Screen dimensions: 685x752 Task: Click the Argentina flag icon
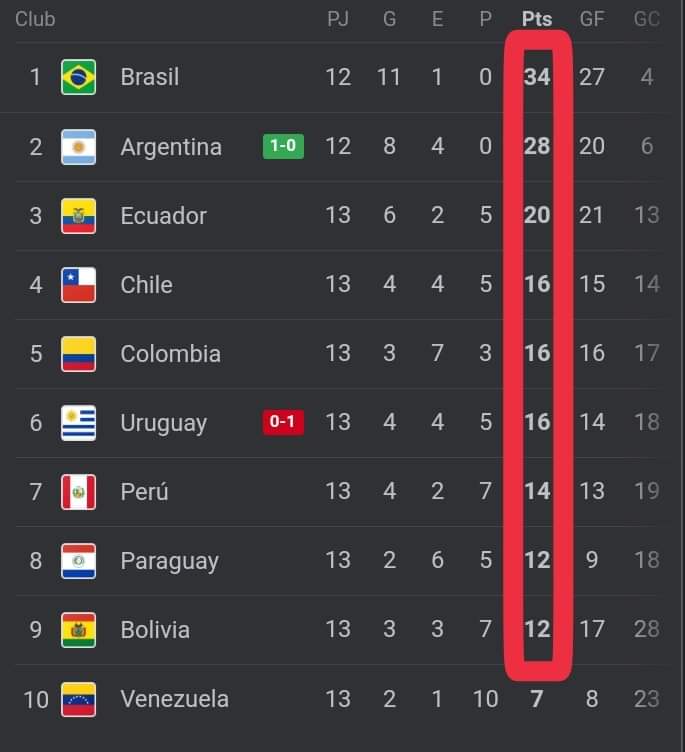point(78,147)
